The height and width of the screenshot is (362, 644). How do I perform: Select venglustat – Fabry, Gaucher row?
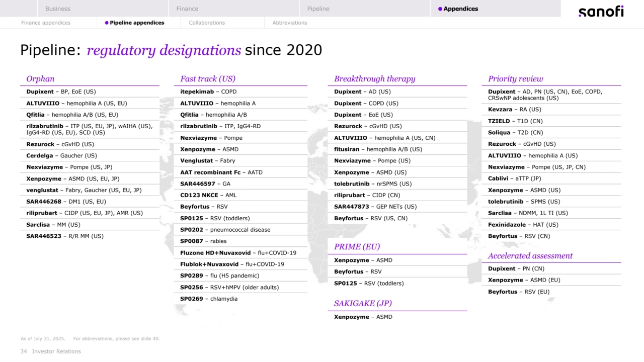tap(90, 191)
